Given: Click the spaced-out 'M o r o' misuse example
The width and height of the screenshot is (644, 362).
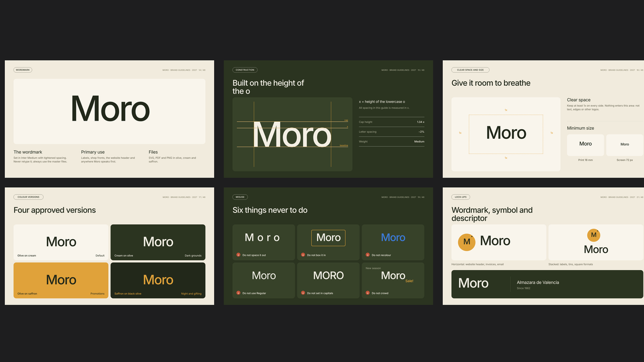Looking at the screenshot, I should tap(262, 238).
